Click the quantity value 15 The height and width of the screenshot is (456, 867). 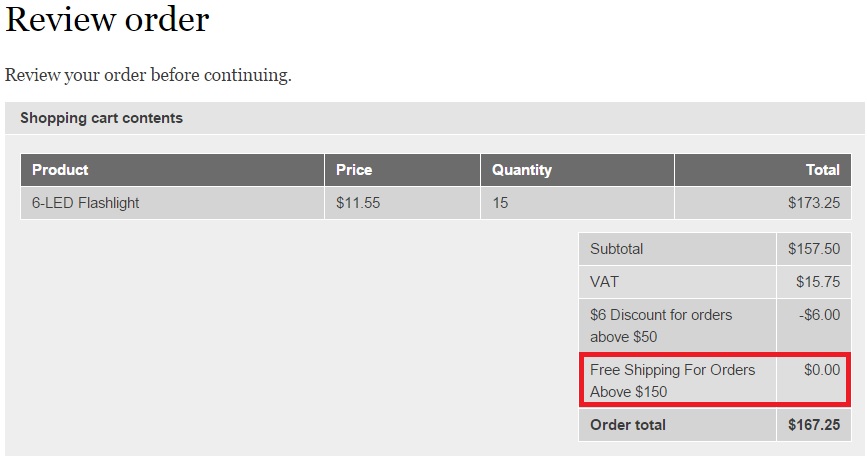[500, 203]
